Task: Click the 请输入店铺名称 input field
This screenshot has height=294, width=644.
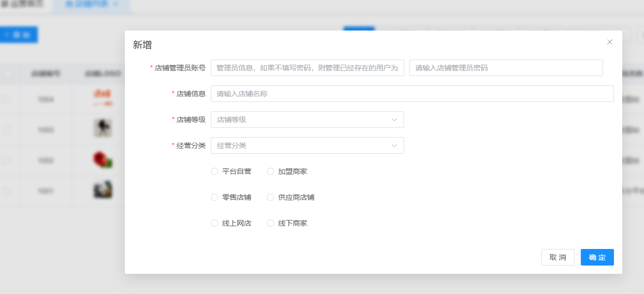Action: click(x=412, y=94)
